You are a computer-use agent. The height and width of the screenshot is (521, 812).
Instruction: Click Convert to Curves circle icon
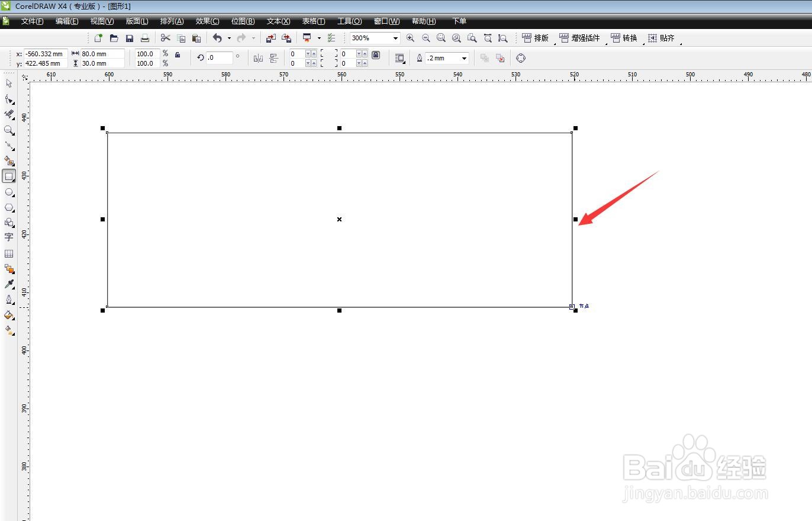[521, 58]
